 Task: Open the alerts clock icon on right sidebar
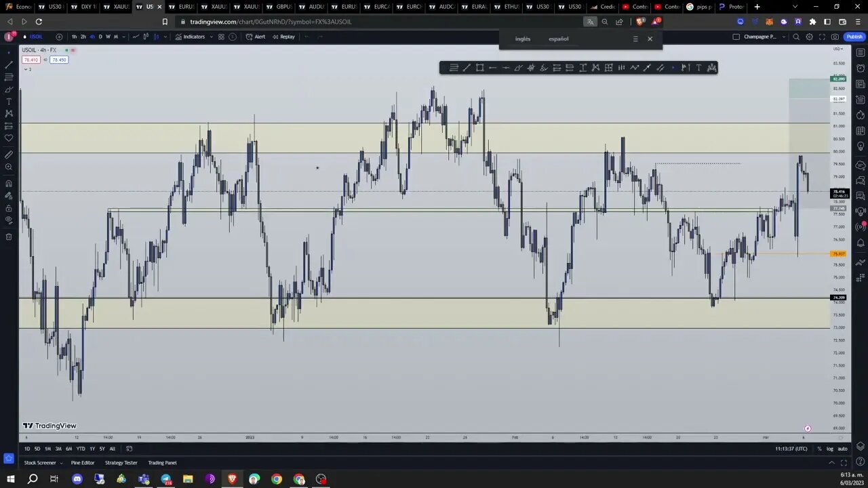pyautogui.click(x=861, y=68)
